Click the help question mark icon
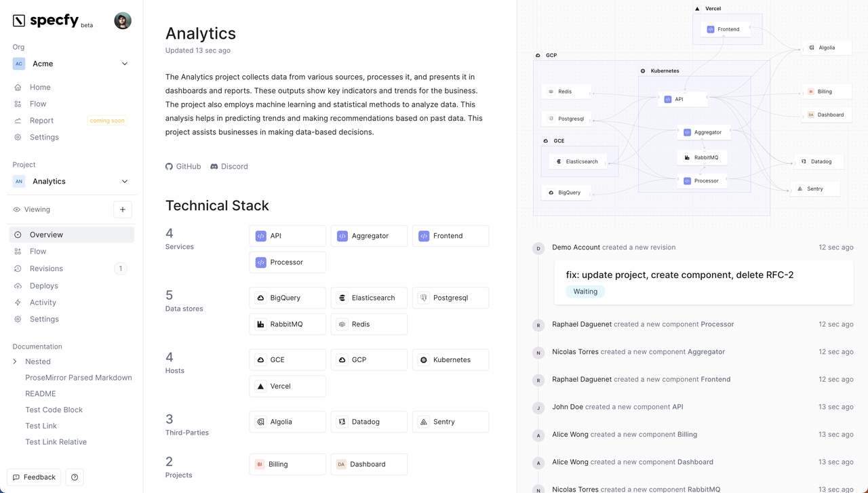 tap(75, 477)
